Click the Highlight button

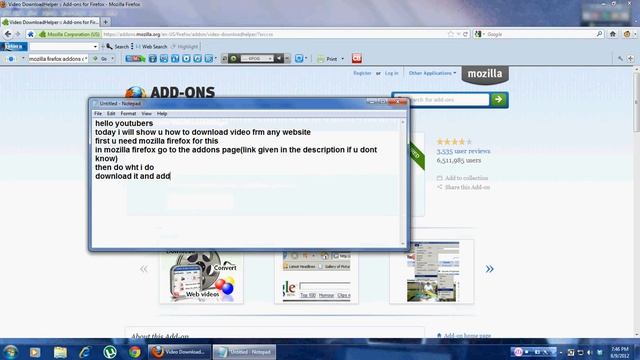coord(184,47)
